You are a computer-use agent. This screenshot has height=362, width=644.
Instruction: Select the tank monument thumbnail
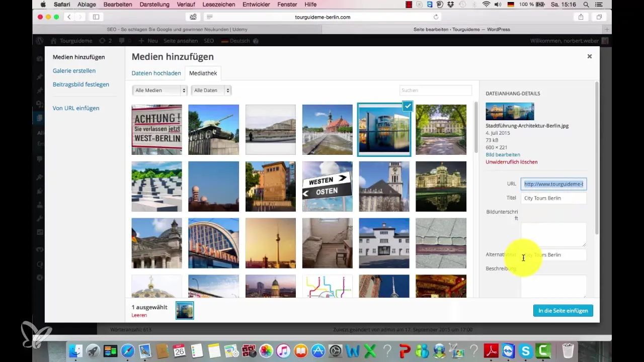[213, 130]
